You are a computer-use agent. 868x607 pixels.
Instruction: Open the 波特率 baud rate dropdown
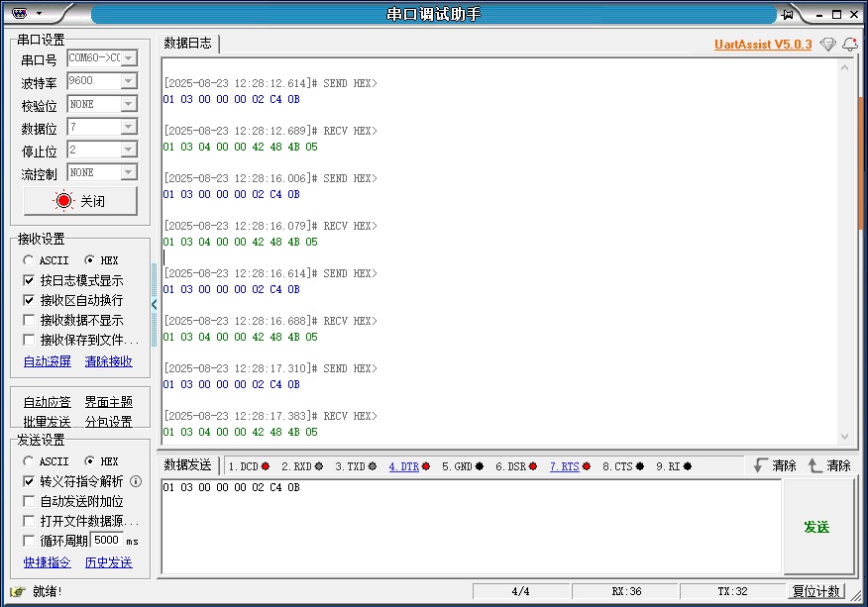pos(128,81)
